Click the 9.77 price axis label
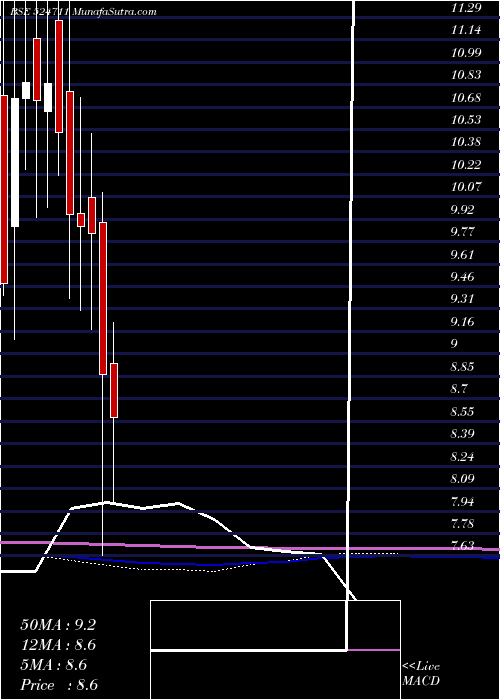This screenshot has height=700, width=500. click(463, 232)
